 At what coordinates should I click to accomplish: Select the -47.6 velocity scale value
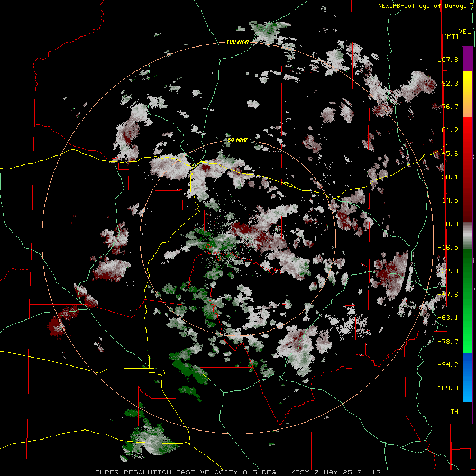[448, 295]
